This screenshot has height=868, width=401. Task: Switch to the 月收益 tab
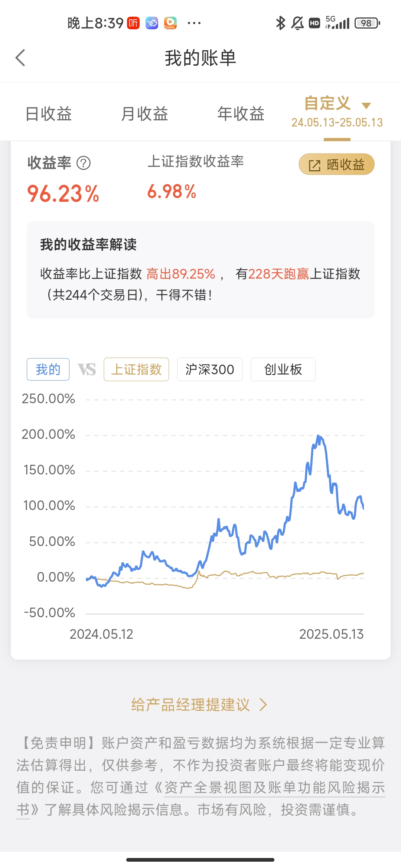click(144, 114)
